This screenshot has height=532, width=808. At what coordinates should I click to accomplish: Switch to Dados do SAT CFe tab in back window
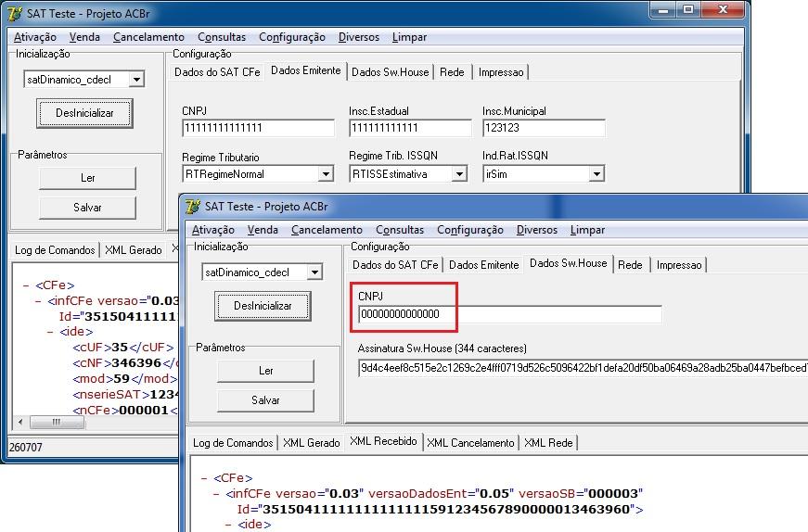point(217,72)
